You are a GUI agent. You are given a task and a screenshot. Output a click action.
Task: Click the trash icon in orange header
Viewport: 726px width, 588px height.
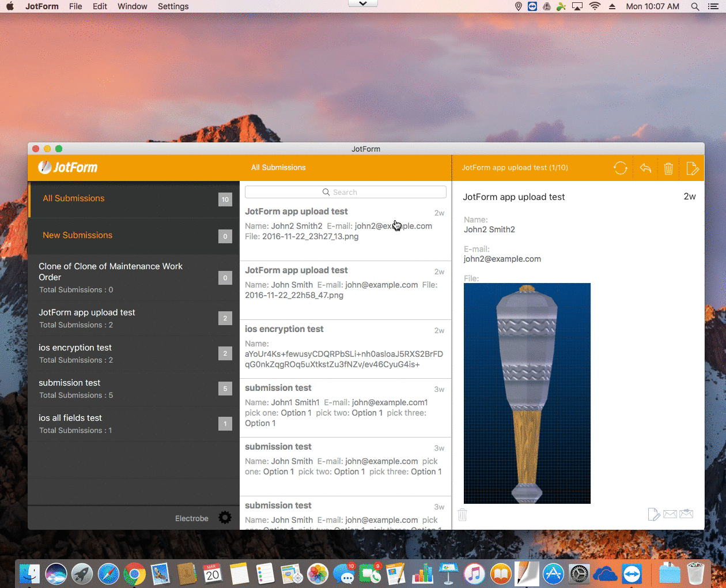point(668,168)
